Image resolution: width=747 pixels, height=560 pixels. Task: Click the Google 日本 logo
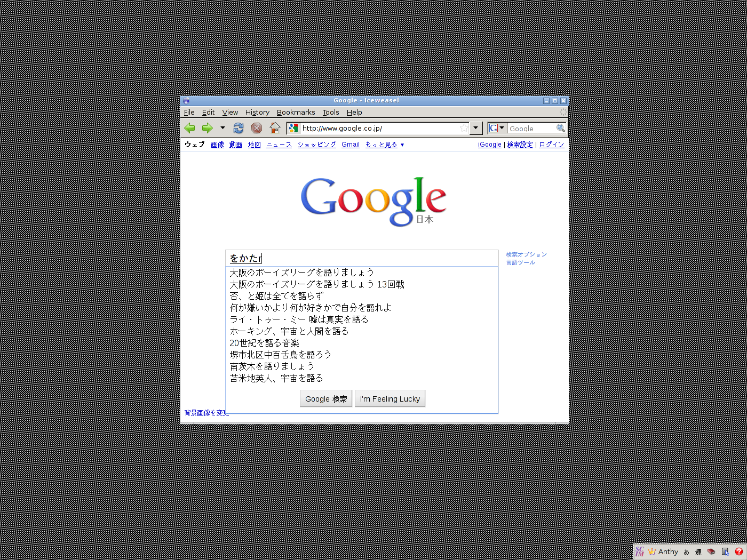point(373,202)
